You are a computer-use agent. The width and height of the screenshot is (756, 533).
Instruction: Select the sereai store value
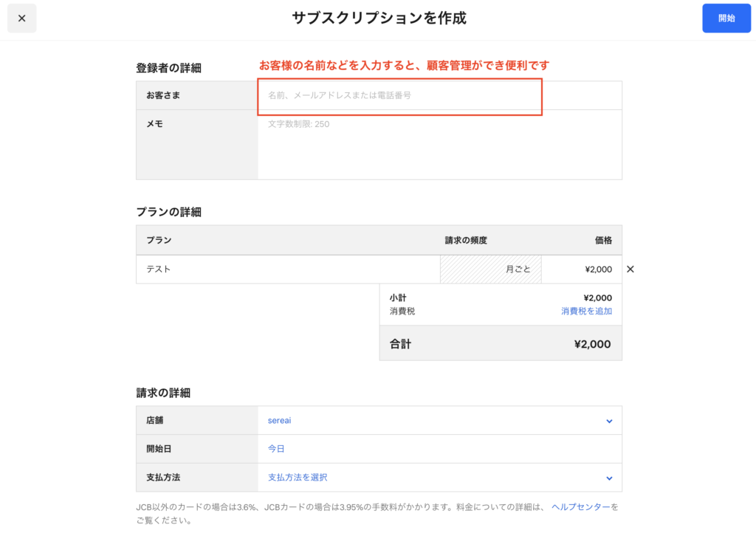point(280,421)
